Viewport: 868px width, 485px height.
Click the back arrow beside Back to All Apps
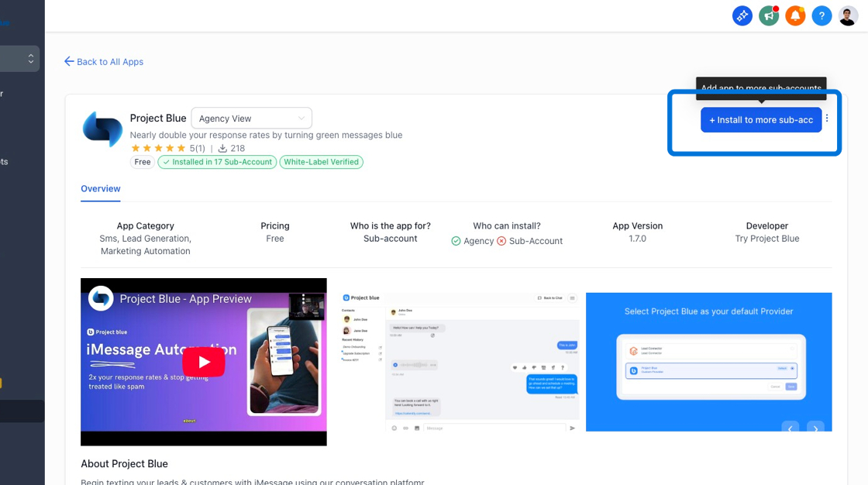tap(69, 61)
